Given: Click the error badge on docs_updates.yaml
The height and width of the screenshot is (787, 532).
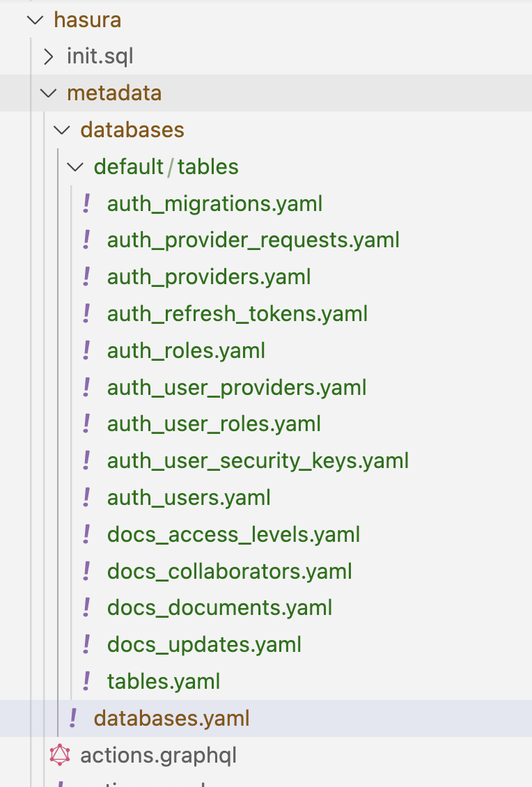Looking at the screenshot, I should coord(86,644).
